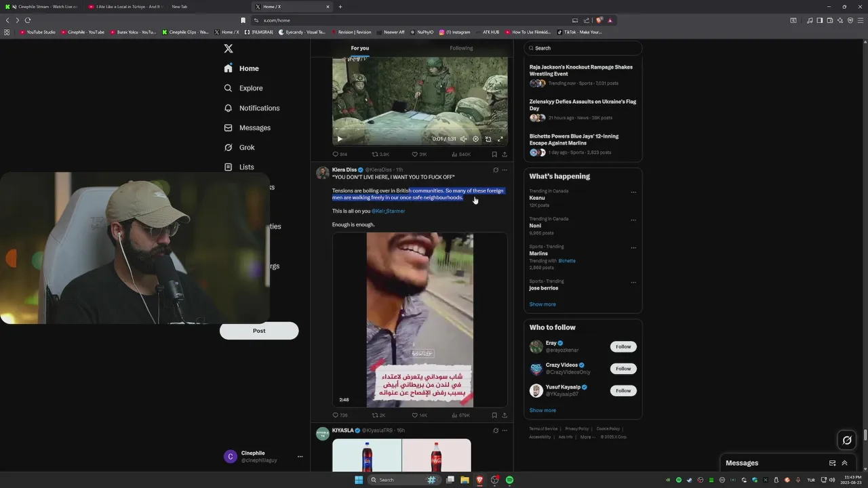Image resolution: width=868 pixels, height=488 pixels.
Task: Open the Bichette trending link
Action: point(567,261)
